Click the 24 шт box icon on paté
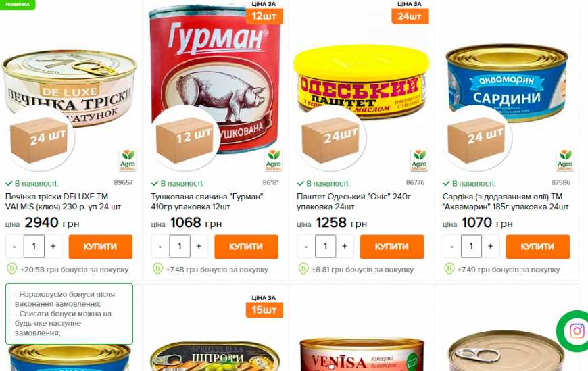 332,139
